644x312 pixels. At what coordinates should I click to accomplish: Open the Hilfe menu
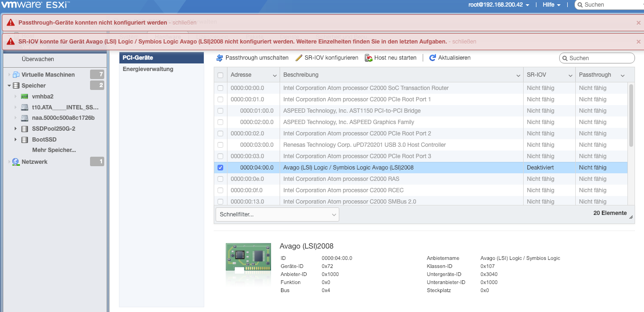point(551,5)
